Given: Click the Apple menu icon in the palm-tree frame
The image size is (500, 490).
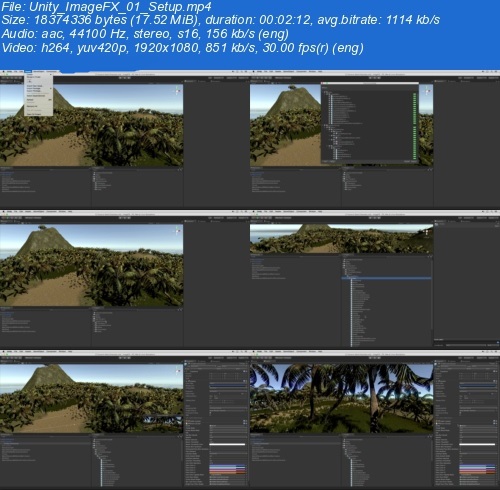Looking at the screenshot, I should [253, 351].
